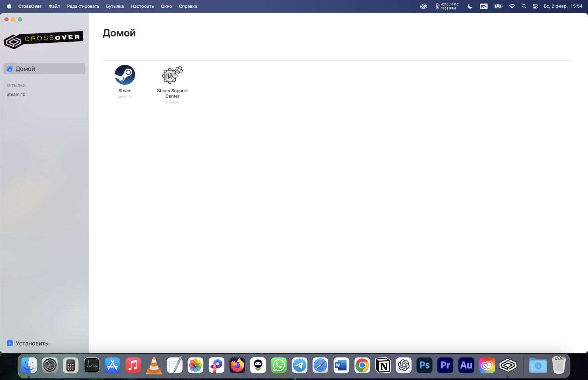Open Firefox from the Dock

click(x=237, y=365)
